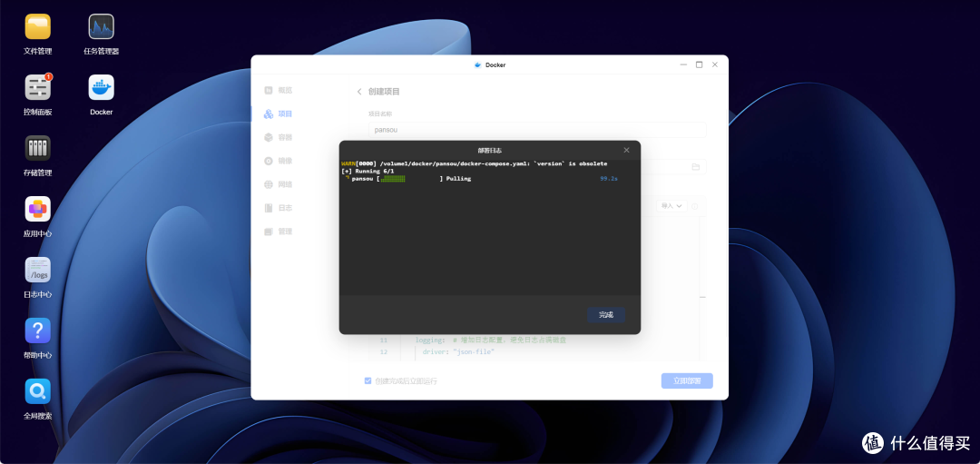Open 帮助中心 desktop icon
Viewport: 980px width, 464px height.
(37, 331)
